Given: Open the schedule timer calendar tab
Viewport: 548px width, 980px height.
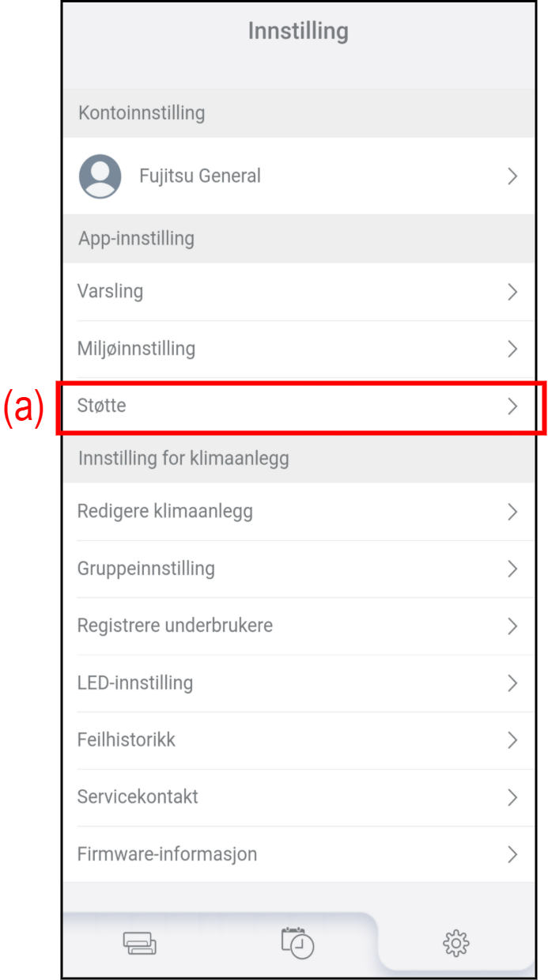Looking at the screenshot, I should (x=297, y=942).
